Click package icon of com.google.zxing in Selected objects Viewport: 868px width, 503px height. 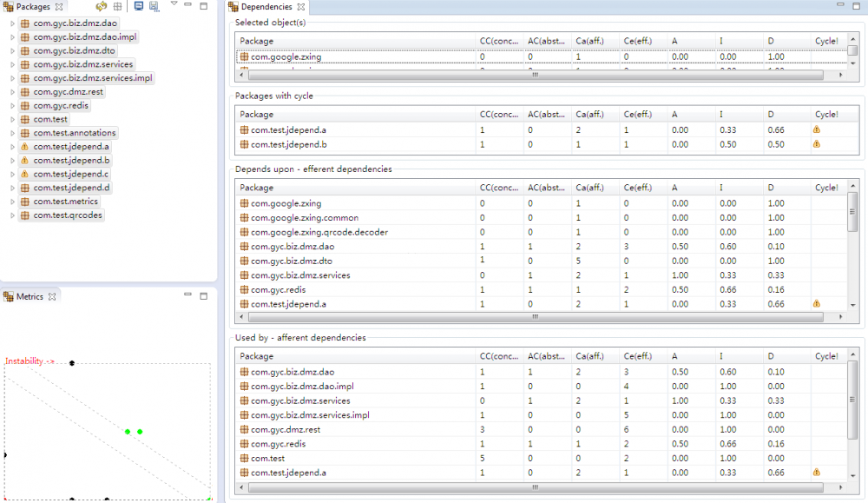pyautogui.click(x=244, y=57)
